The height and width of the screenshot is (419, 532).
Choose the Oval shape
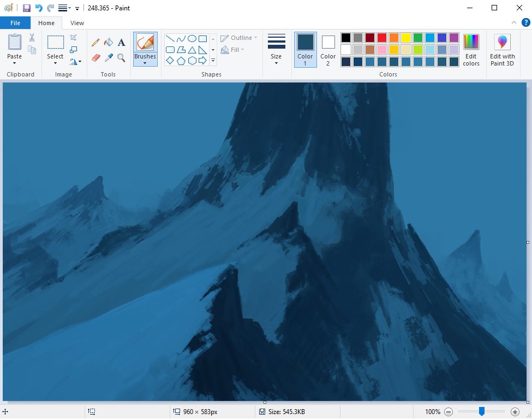(192, 38)
